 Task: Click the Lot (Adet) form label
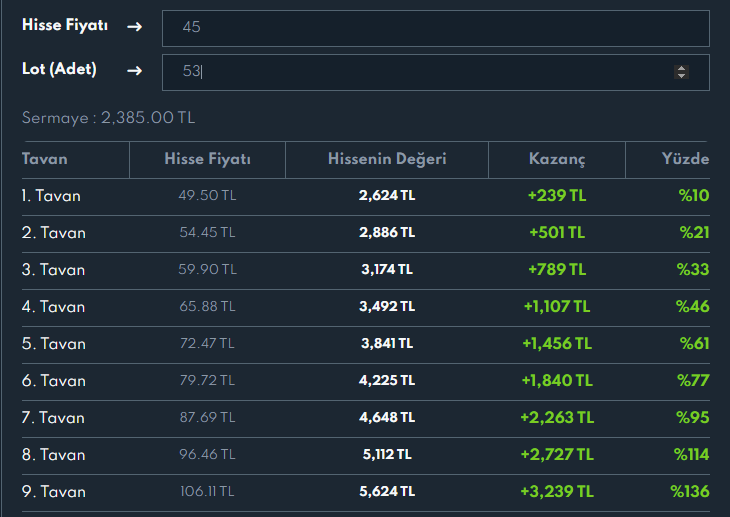click(x=60, y=69)
